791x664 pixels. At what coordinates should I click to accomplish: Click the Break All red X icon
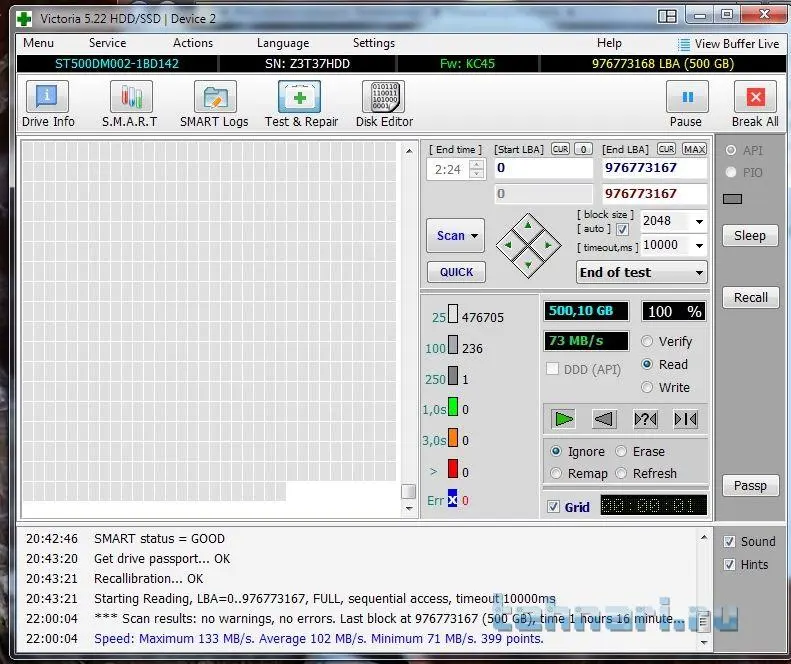click(755, 97)
